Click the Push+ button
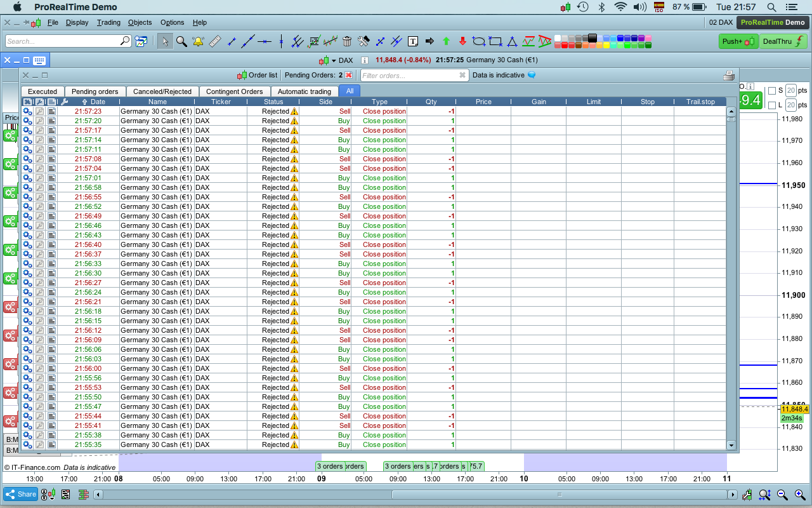This screenshot has height=508, width=812. (738, 41)
